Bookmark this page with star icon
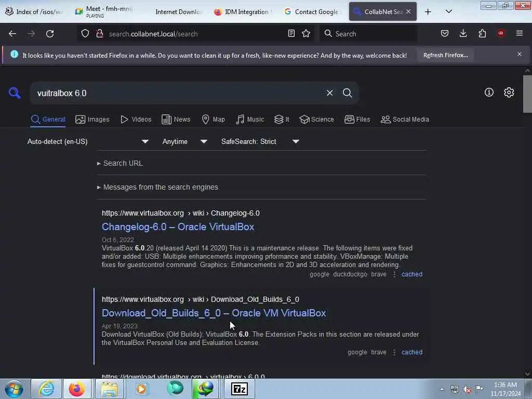The height and width of the screenshot is (399, 532). 306,33
